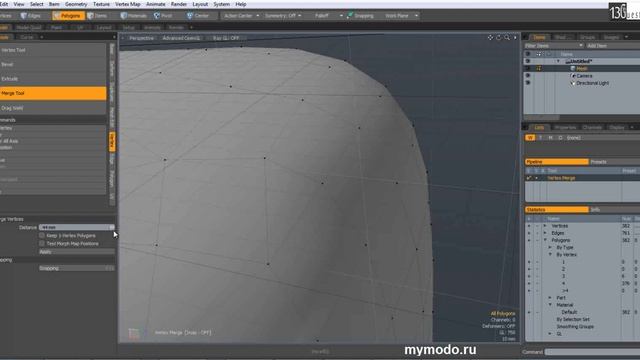Image resolution: width=640 pixels, height=360 pixels.
Task: Collapse the Untitled scene tree
Action: point(558,61)
